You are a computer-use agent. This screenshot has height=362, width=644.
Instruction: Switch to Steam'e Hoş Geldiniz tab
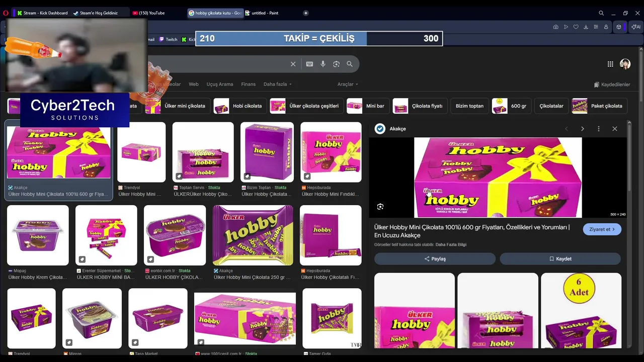click(95, 13)
